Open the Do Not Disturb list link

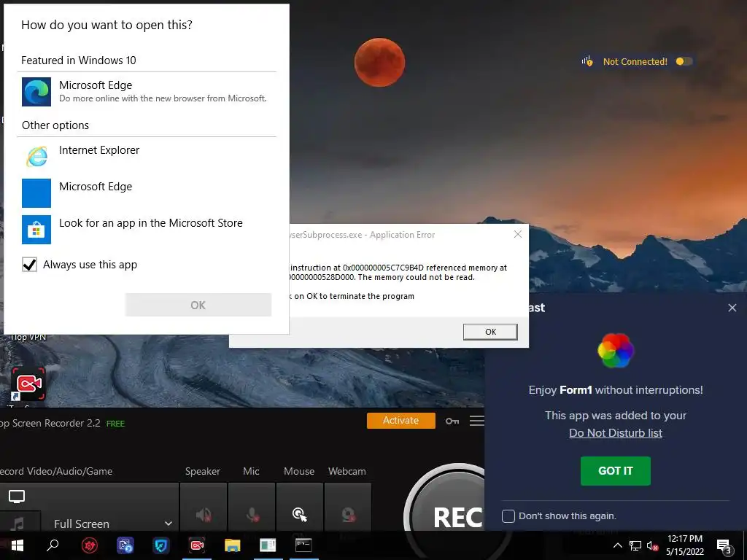(616, 433)
